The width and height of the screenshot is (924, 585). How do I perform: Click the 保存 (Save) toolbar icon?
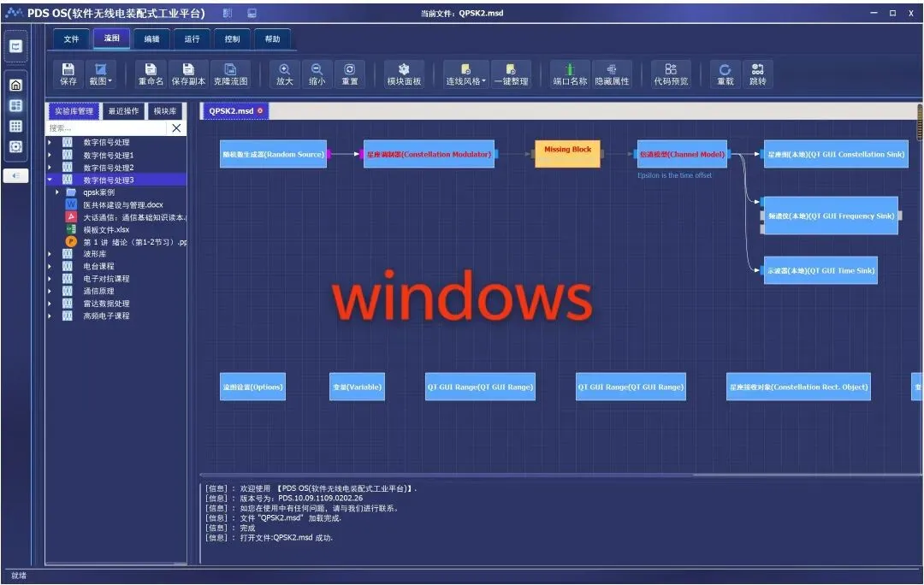click(68, 74)
